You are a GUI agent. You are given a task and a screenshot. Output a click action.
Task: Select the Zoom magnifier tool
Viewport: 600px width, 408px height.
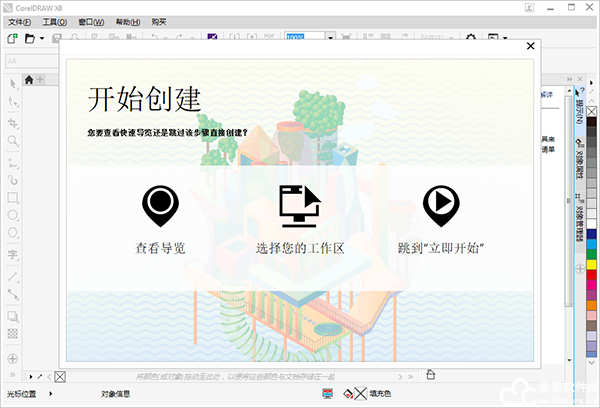(x=13, y=141)
